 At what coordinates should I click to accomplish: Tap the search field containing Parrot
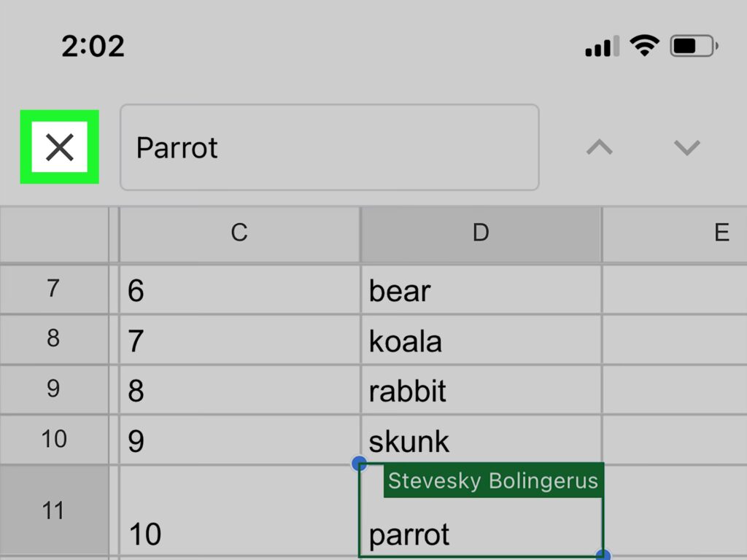click(329, 147)
